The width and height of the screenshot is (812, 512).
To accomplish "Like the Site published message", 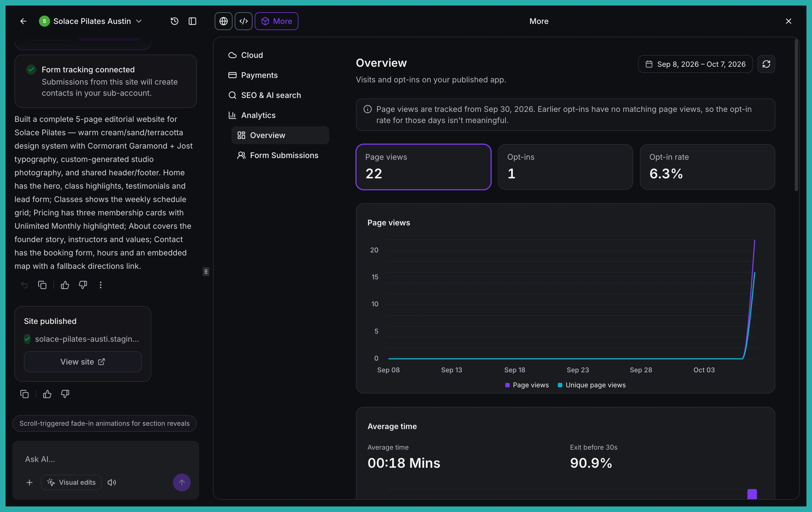I will pyautogui.click(x=47, y=394).
